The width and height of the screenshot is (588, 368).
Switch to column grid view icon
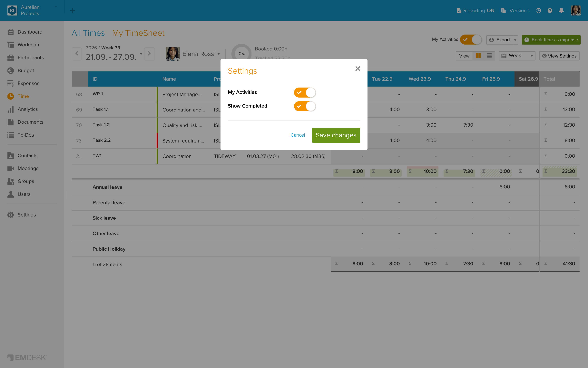pyautogui.click(x=478, y=56)
